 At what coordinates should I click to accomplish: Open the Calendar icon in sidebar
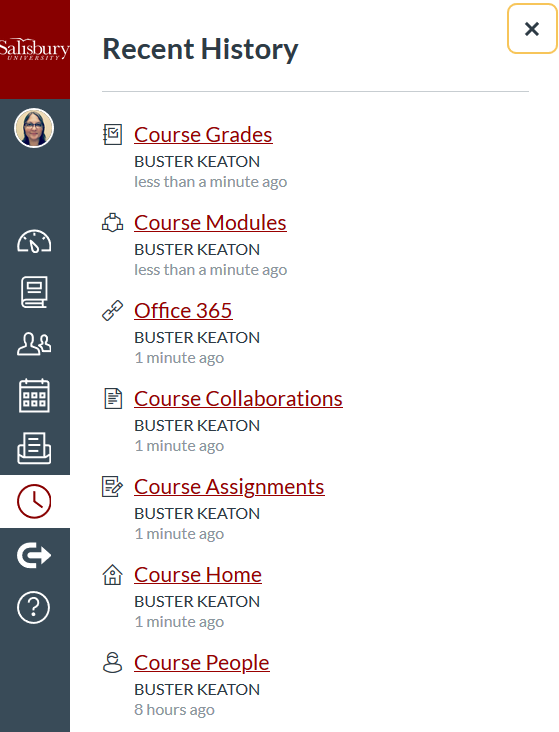(34, 396)
